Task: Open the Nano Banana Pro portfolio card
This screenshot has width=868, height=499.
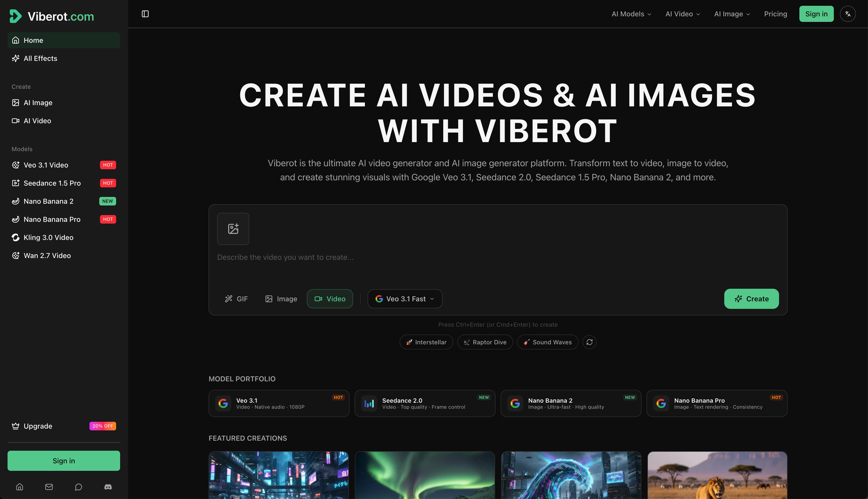Action: click(717, 403)
